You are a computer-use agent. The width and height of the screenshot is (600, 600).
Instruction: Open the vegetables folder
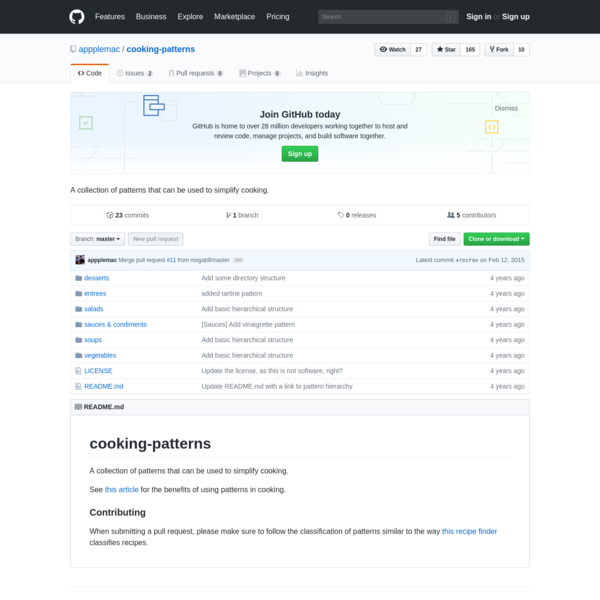tap(100, 355)
